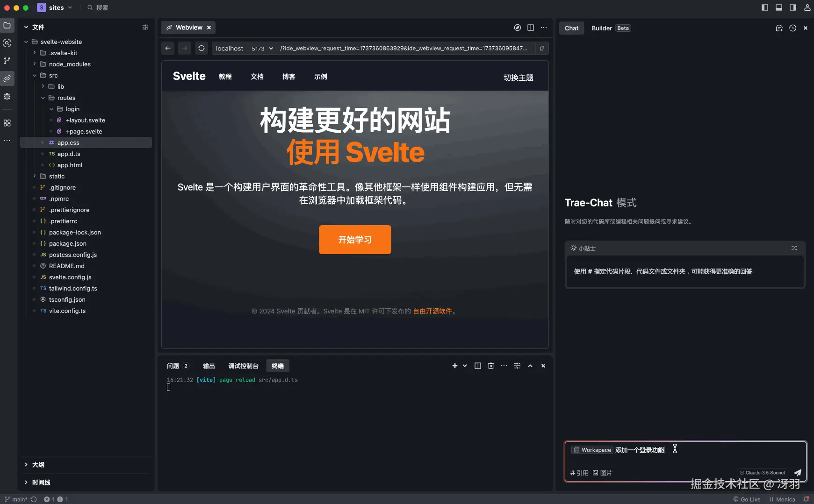Delete the terminal with trash icon
Screen dimensions: 814x504
click(491, 366)
